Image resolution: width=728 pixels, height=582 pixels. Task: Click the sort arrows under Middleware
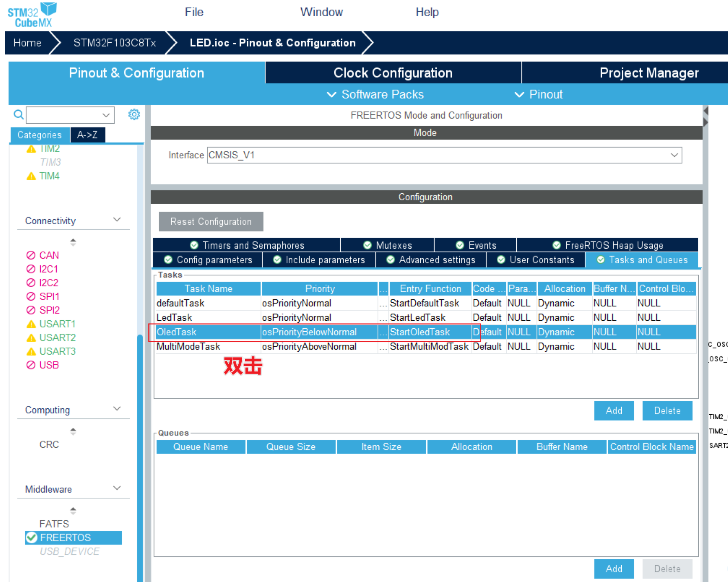(73, 511)
